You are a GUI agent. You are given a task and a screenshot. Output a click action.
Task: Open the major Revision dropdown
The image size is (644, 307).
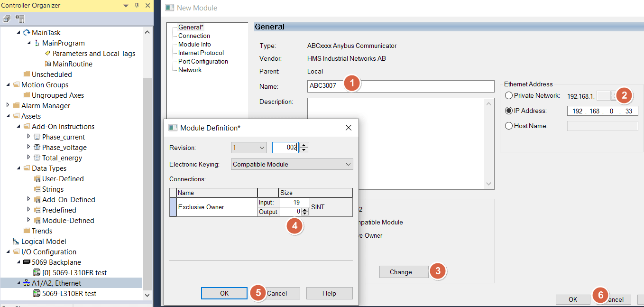[x=249, y=148]
